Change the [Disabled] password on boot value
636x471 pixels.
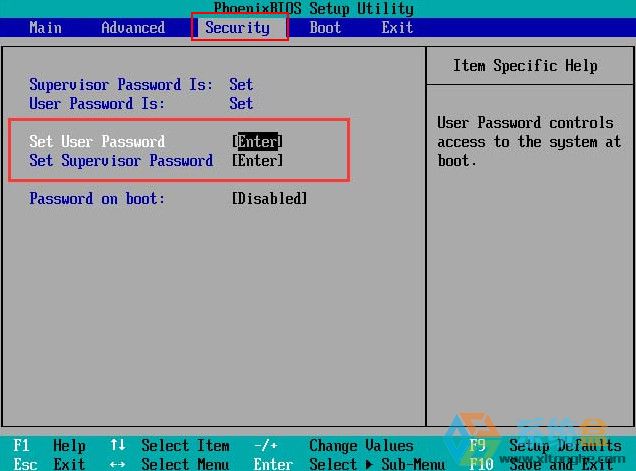(269, 199)
